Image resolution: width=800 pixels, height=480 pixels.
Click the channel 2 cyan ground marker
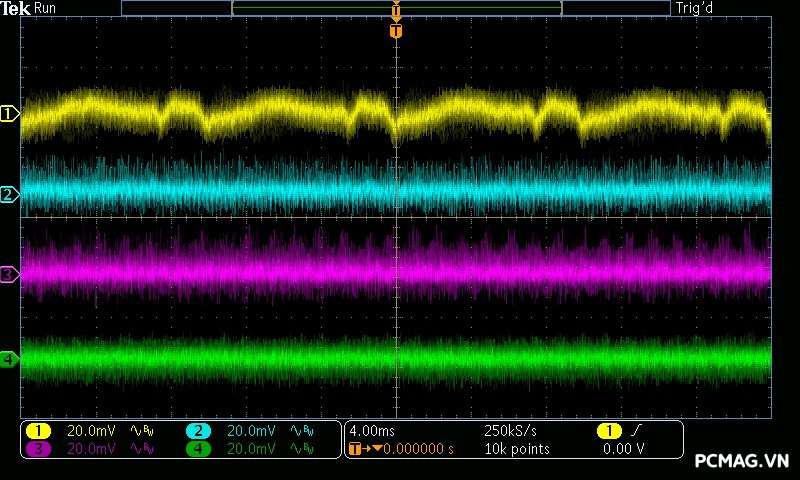(9, 194)
